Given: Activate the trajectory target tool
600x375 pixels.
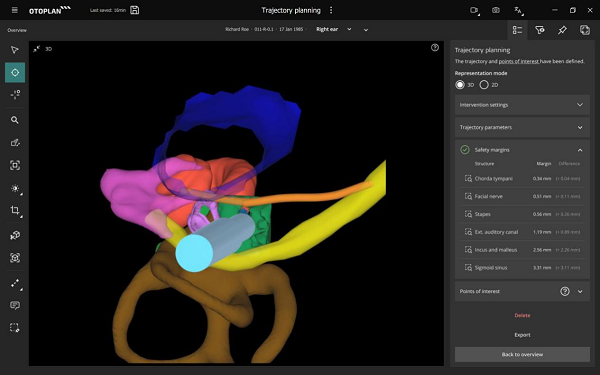Looking at the screenshot, I should [x=15, y=72].
